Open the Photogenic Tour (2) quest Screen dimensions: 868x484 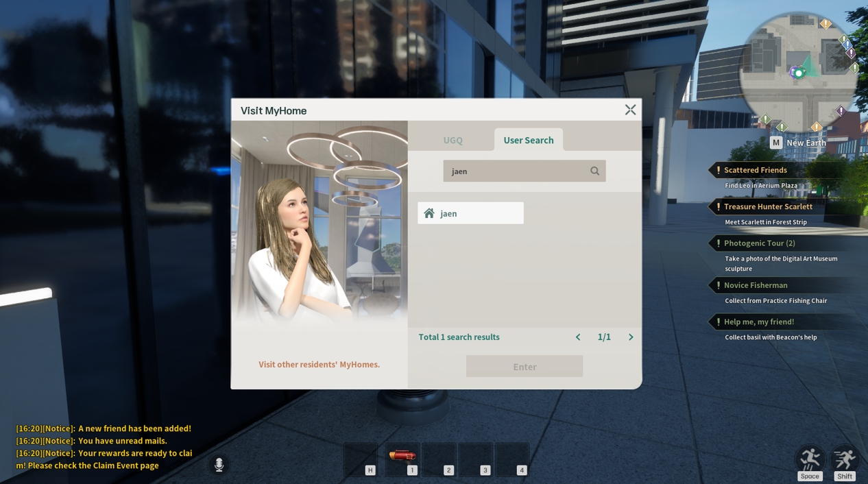pos(759,243)
